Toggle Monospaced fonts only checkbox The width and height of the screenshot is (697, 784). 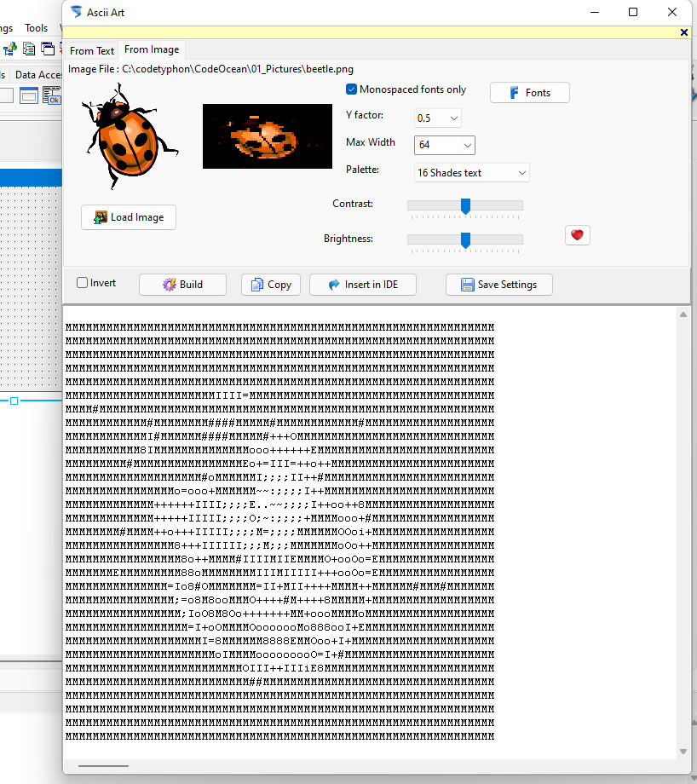pos(351,89)
